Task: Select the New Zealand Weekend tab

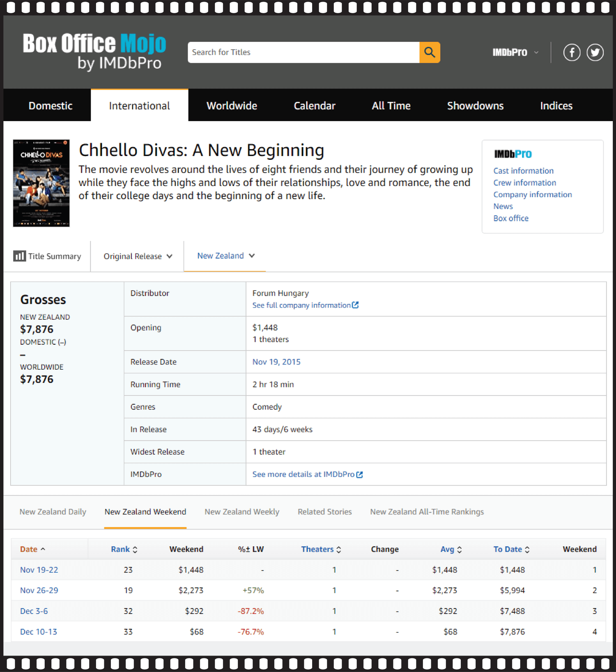Action: tap(145, 512)
